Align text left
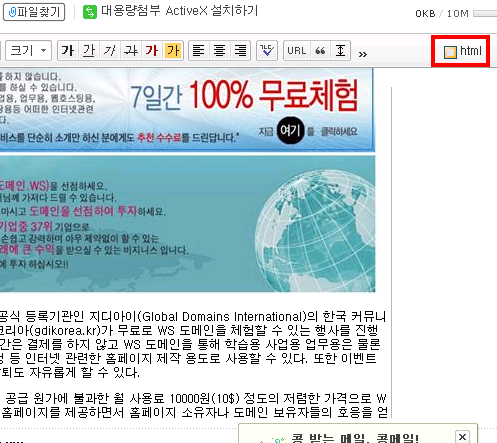The image size is (497, 443). coord(199,51)
